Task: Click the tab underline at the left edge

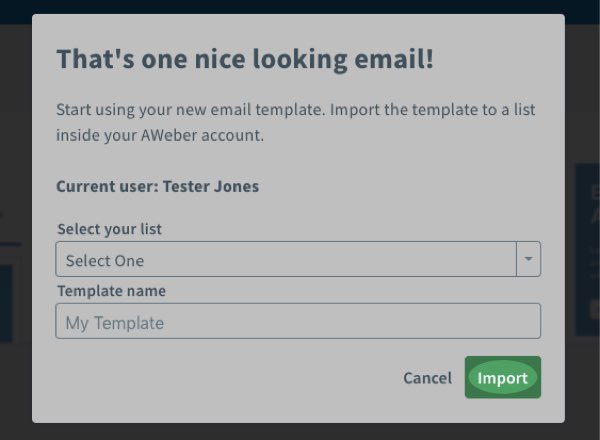Action: click(10, 244)
